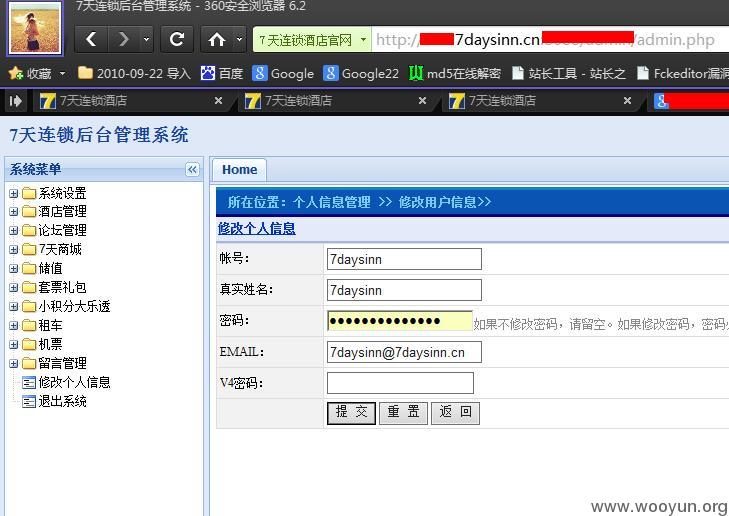Click the V4密码 input field
Screen dimensions: 729x516
pyautogui.click(x=400, y=383)
